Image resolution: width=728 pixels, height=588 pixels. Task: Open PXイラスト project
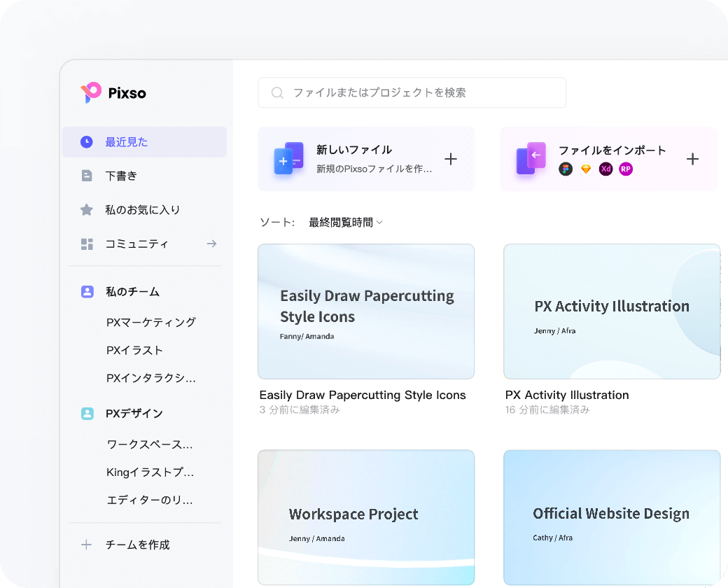point(134,350)
